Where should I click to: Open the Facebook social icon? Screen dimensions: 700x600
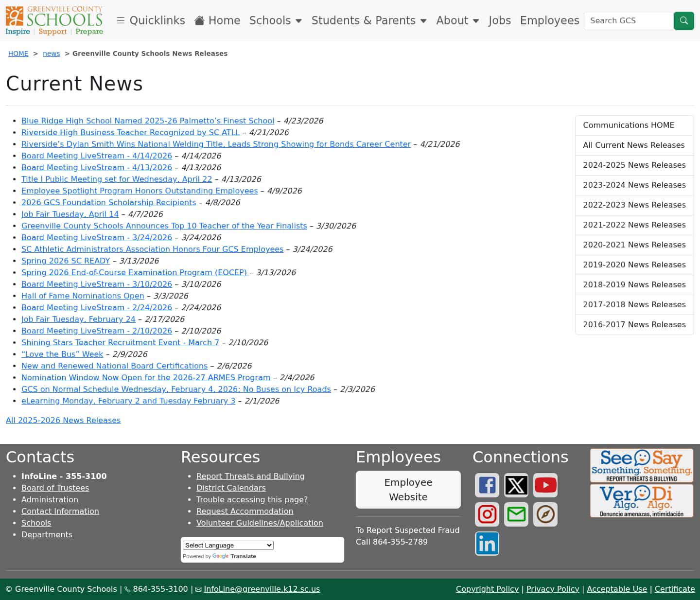click(x=487, y=485)
